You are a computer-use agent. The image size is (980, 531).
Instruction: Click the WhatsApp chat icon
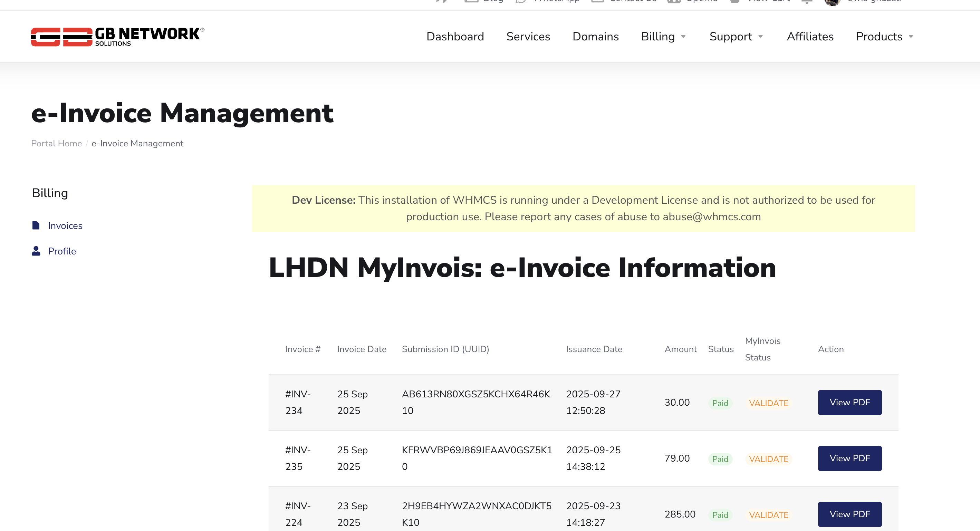tap(520, 1)
